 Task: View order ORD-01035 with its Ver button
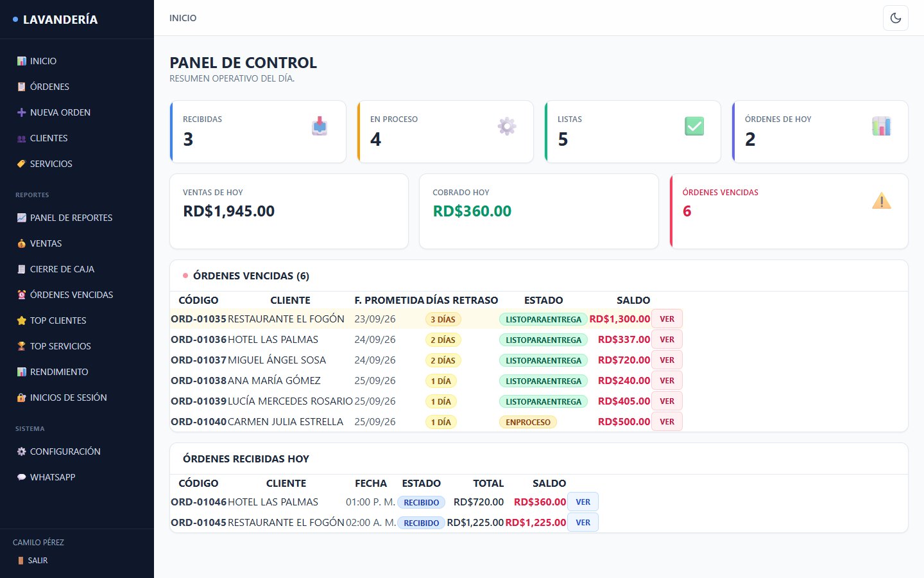667,319
